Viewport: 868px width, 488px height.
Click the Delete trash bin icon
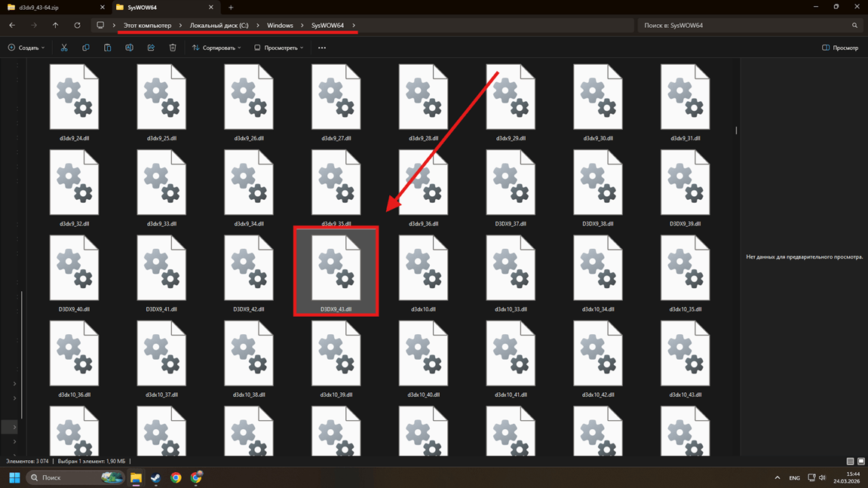tap(173, 48)
